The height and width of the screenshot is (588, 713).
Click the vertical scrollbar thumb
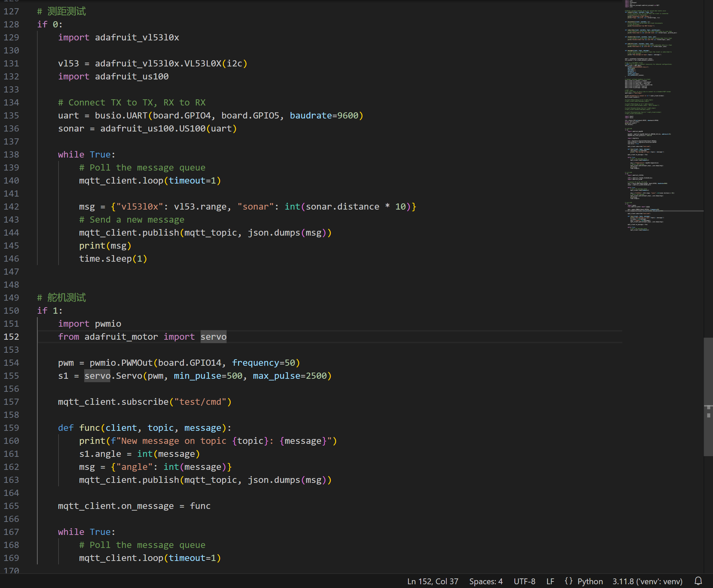click(708, 397)
